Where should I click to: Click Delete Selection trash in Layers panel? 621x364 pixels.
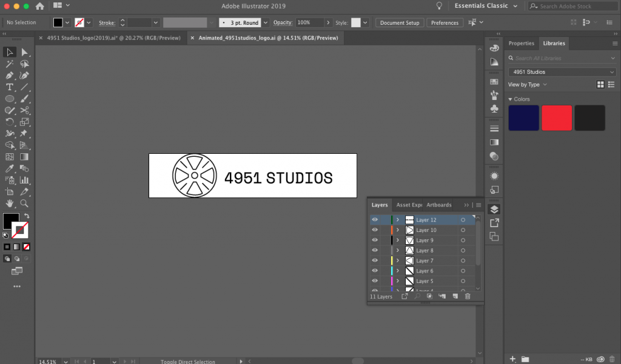tap(468, 296)
